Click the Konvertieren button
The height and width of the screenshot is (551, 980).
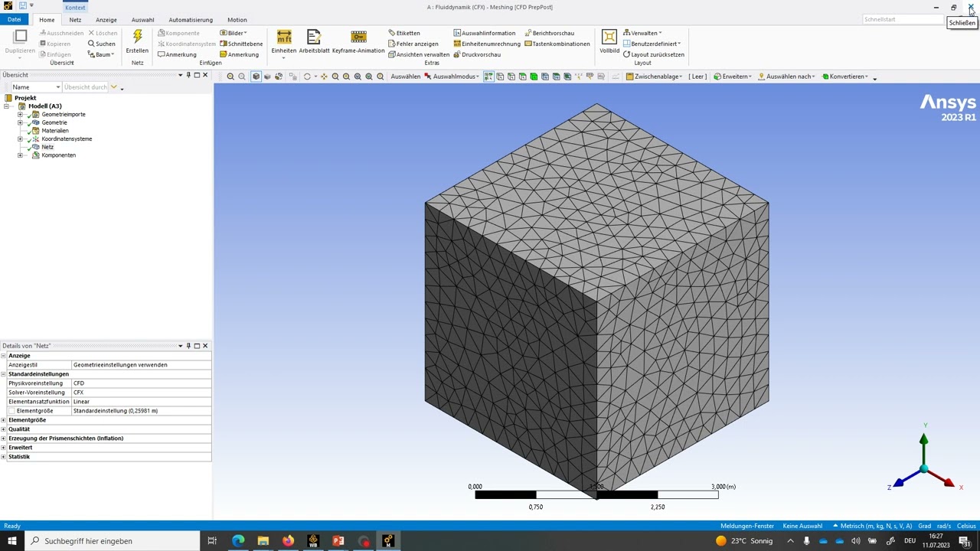(846, 77)
